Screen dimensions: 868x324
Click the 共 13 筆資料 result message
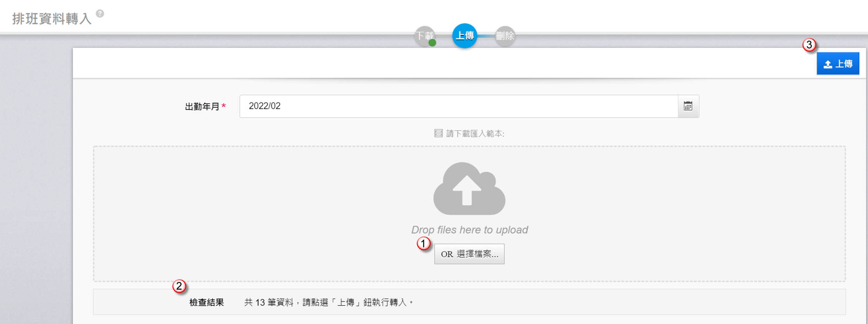click(329, 302)
